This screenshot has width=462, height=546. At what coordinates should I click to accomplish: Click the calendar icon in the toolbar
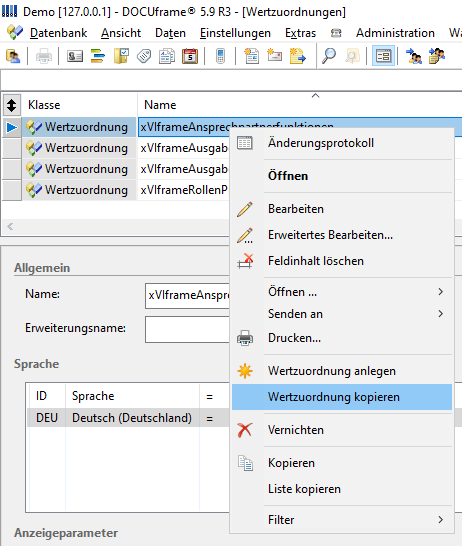190,56
